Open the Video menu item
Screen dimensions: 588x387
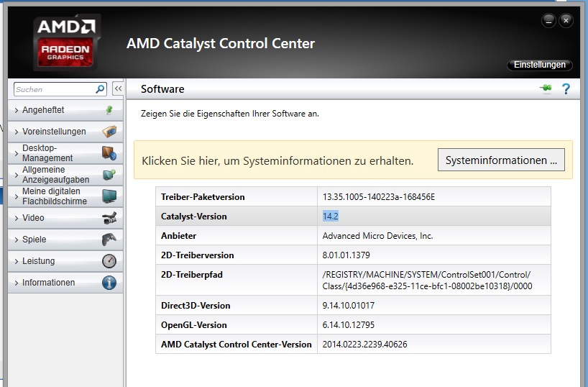coord(65,218)
